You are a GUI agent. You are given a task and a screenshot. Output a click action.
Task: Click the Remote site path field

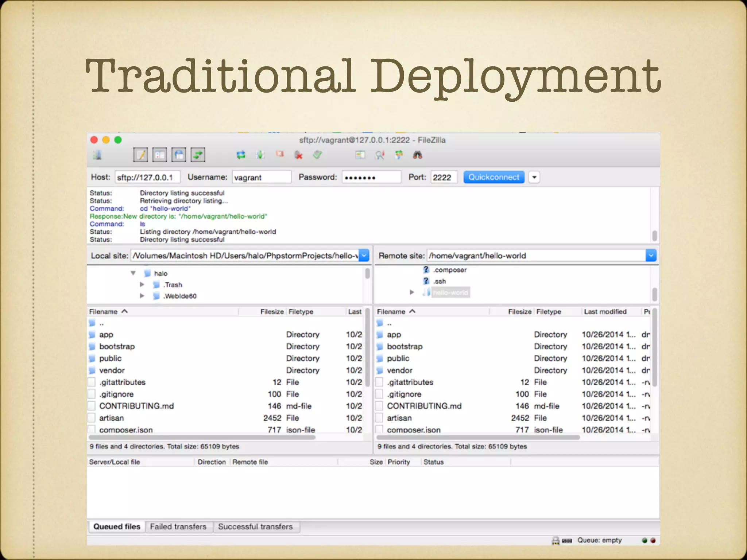pos(536,256)
